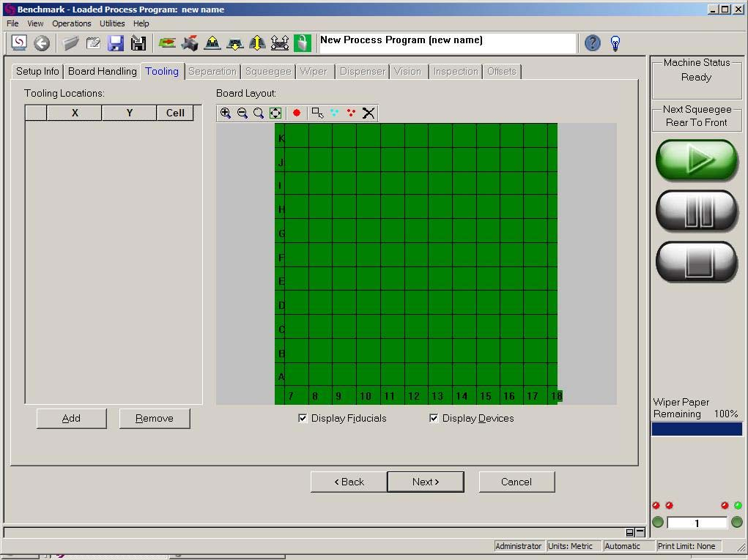Image resolution: width=748 pixels, height=560 pixels.
Task: Click the cyan dots icon
Action: (334, 113)
